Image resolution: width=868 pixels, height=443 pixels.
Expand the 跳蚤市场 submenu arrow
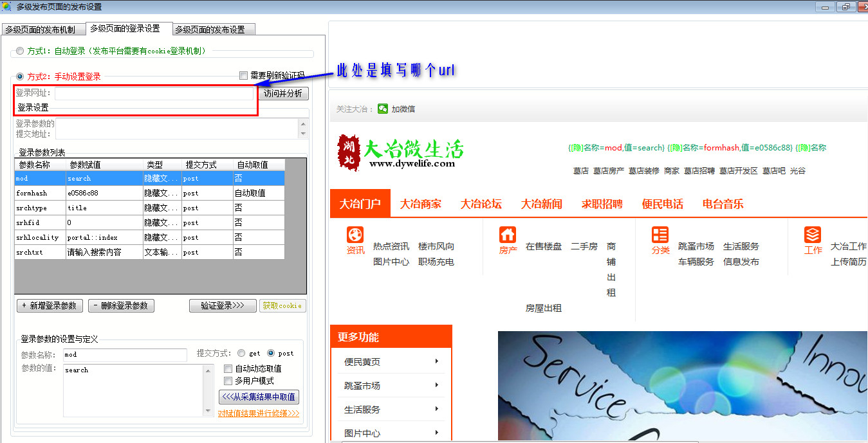(436, 385)
